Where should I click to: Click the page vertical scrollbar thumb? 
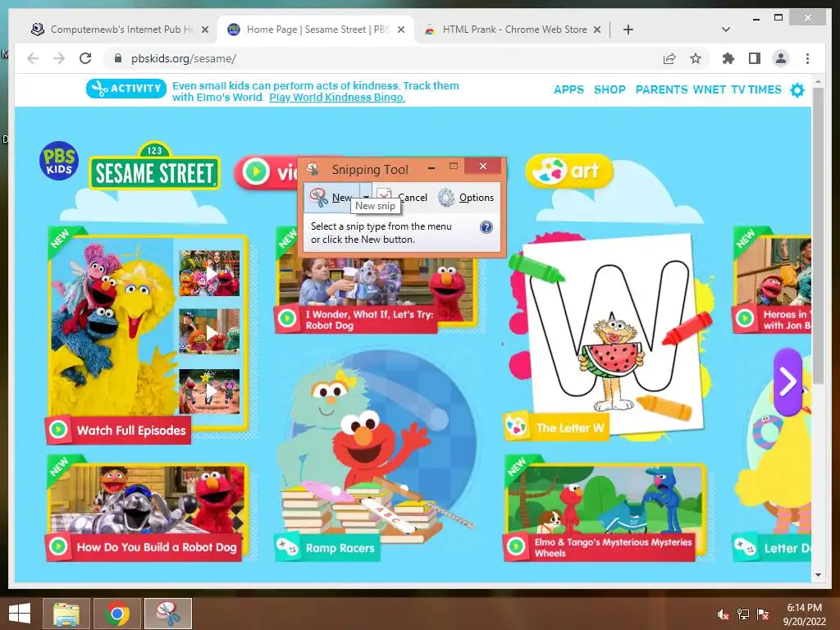[818, 235]
